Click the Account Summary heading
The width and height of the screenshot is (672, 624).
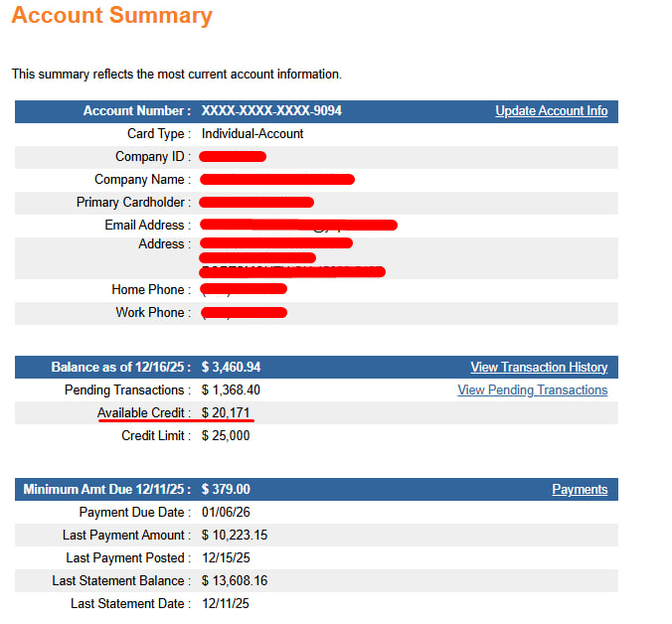tap(112, 17)
